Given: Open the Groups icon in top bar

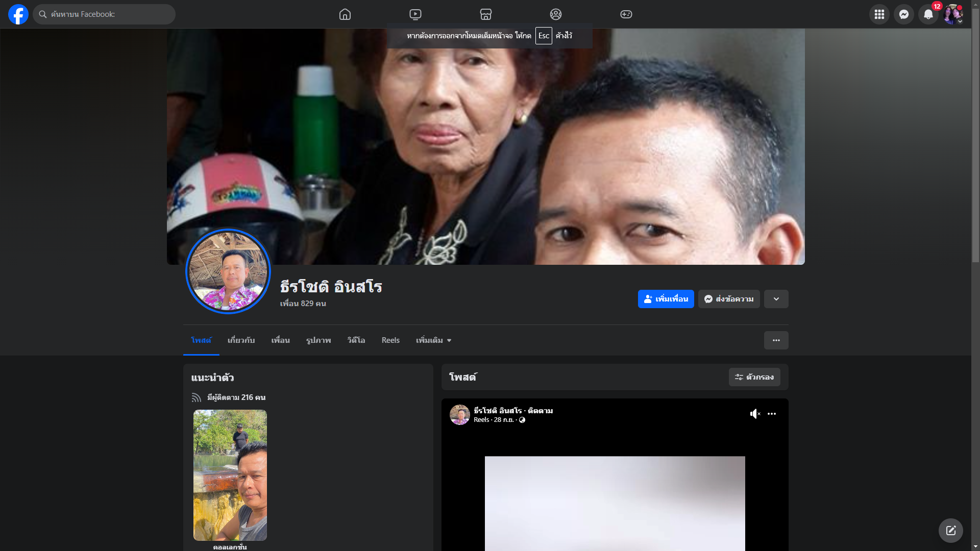Looking at the screenshot, I should coord(556,14).
